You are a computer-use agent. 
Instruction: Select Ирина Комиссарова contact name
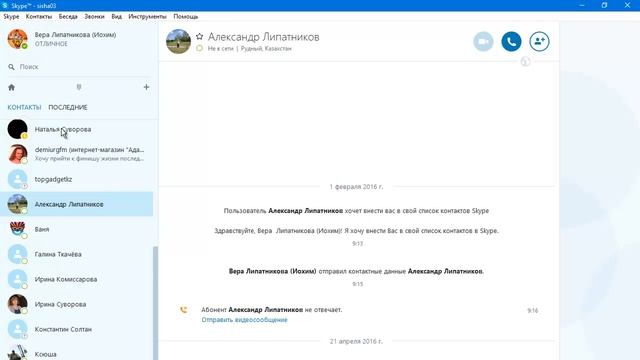click(66, 279)
